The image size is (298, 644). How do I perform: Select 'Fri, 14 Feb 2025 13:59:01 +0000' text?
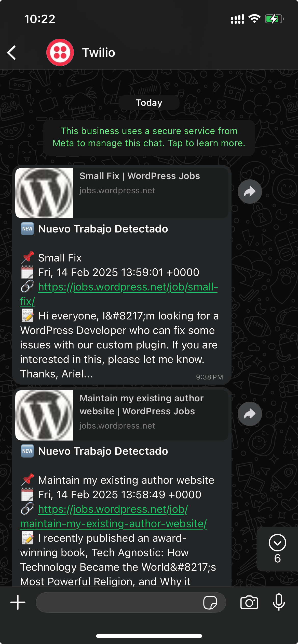tap(119, 272)
